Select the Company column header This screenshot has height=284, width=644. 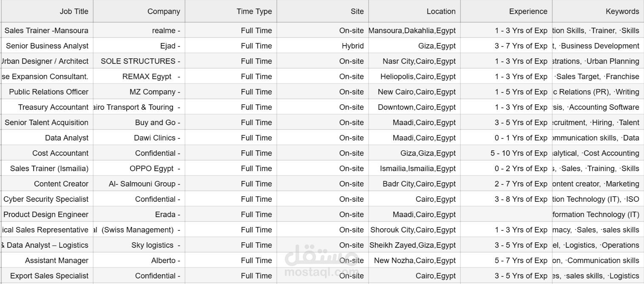pyautogui.click(x=139, y=11)
